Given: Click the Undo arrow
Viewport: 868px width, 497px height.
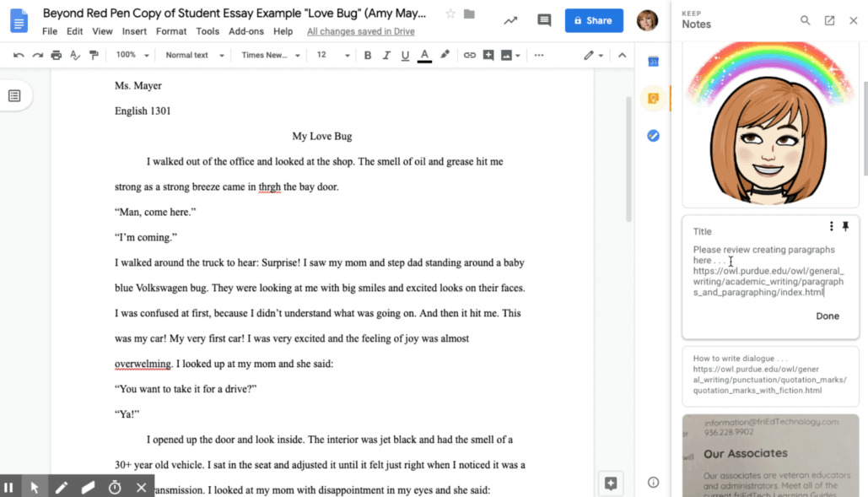Looking at the screenshot, I should click(19, 56).
